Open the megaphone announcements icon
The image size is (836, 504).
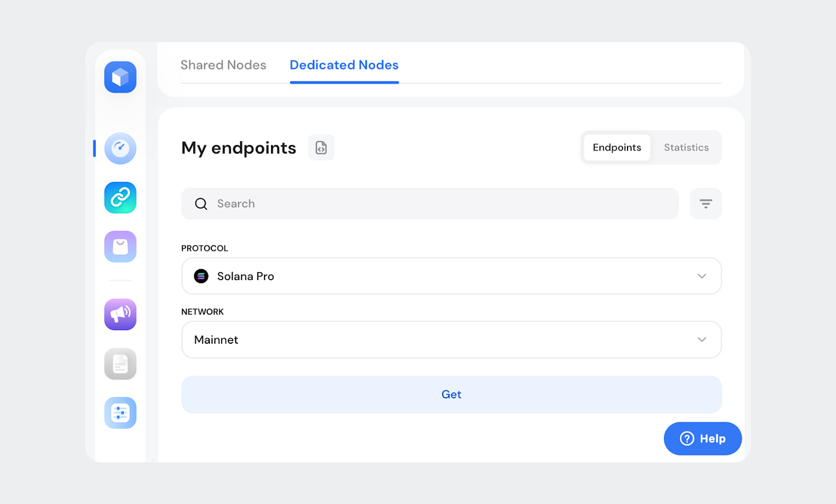(x=120, y=314)
